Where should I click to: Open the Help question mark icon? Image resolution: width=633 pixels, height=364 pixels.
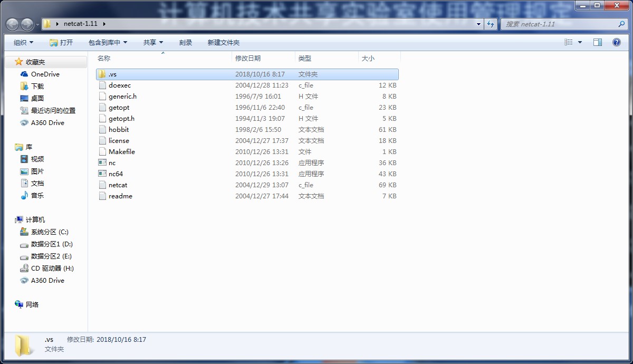coord(616,42)
